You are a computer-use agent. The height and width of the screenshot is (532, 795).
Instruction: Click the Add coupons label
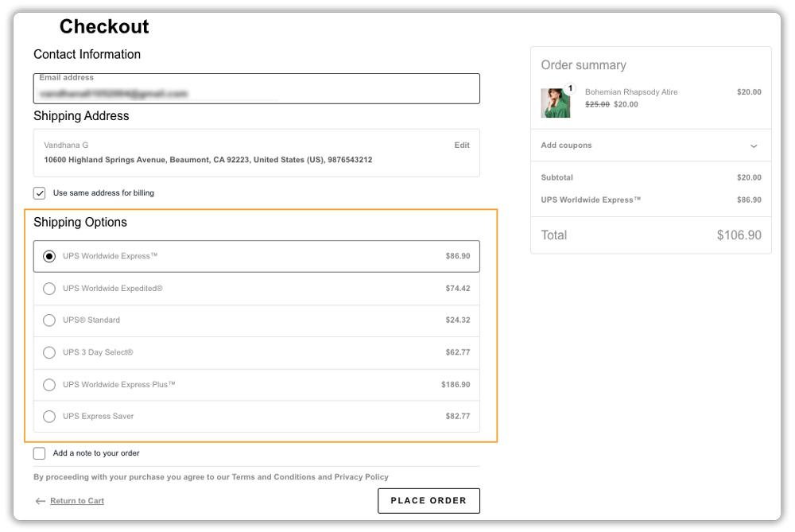[x=566, y=146]
